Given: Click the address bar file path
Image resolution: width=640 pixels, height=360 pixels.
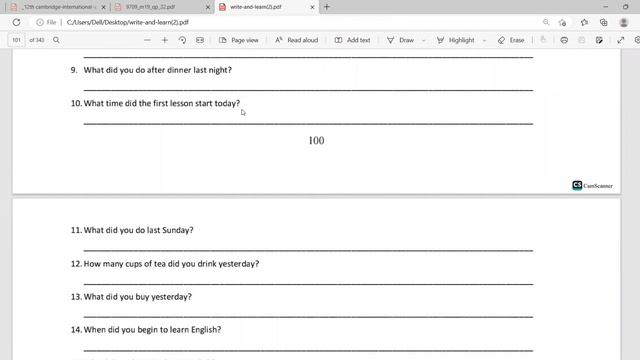Looking at the screenshot, I should [x=128, y=22].
